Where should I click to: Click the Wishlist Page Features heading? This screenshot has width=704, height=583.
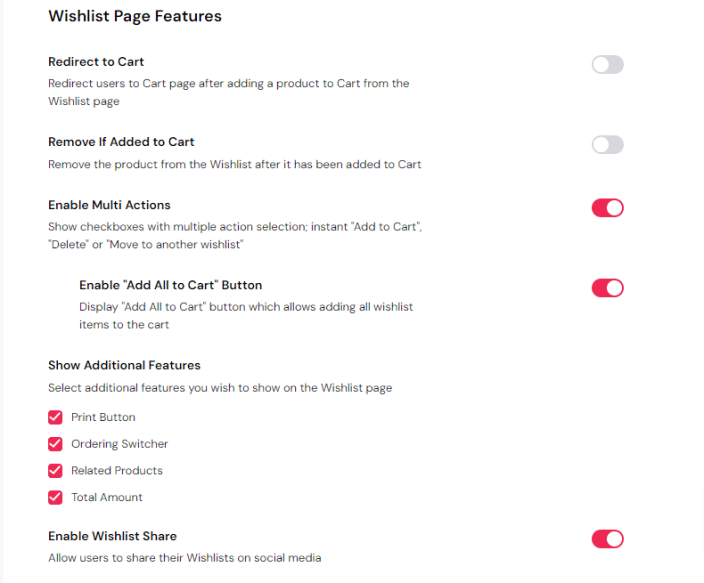click(135, 16)
